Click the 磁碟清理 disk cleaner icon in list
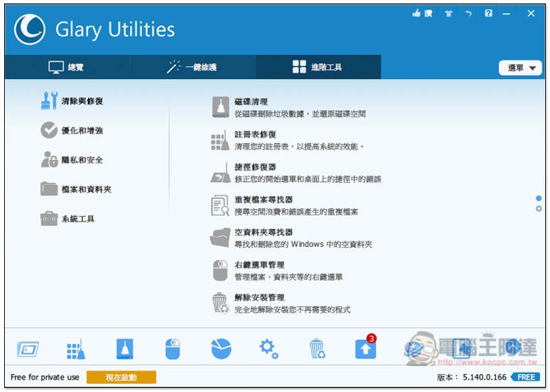This screenshot has height=392, width=550. (x=221, y=107)
